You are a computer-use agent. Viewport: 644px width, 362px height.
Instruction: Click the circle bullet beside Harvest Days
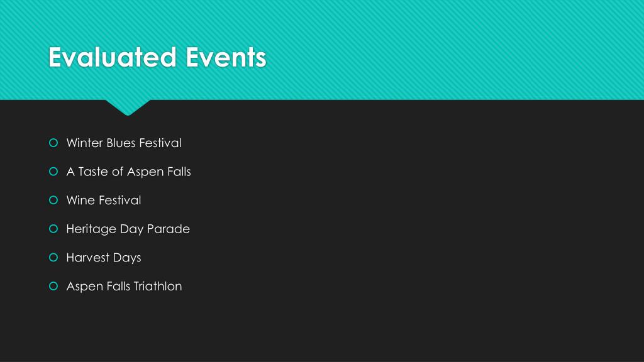[x=53, y=257]
